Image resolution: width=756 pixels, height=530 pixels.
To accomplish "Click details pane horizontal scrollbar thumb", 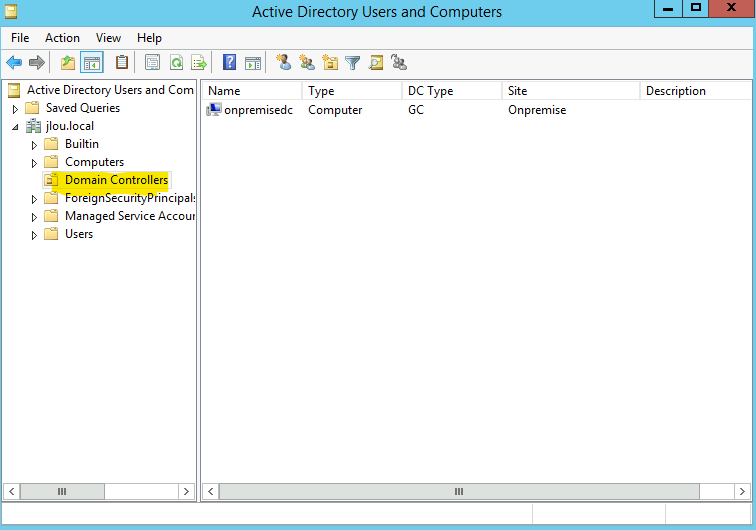I will [459, 491].
